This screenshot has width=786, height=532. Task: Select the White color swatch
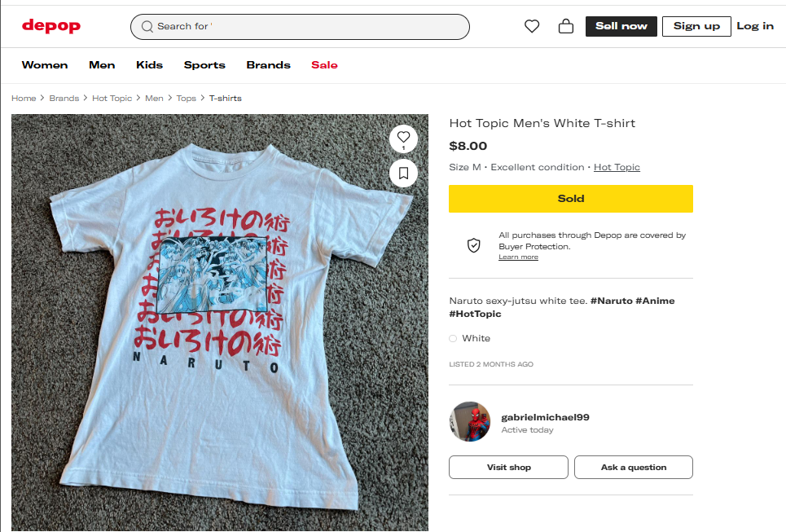click(x=453, y=338)
